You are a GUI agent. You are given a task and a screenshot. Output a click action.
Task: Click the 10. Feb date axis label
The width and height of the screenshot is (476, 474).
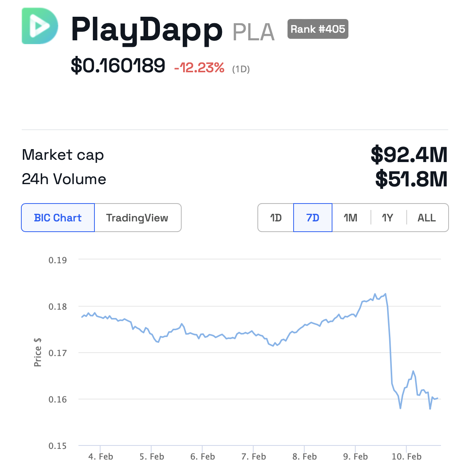[x=406, y=457]
